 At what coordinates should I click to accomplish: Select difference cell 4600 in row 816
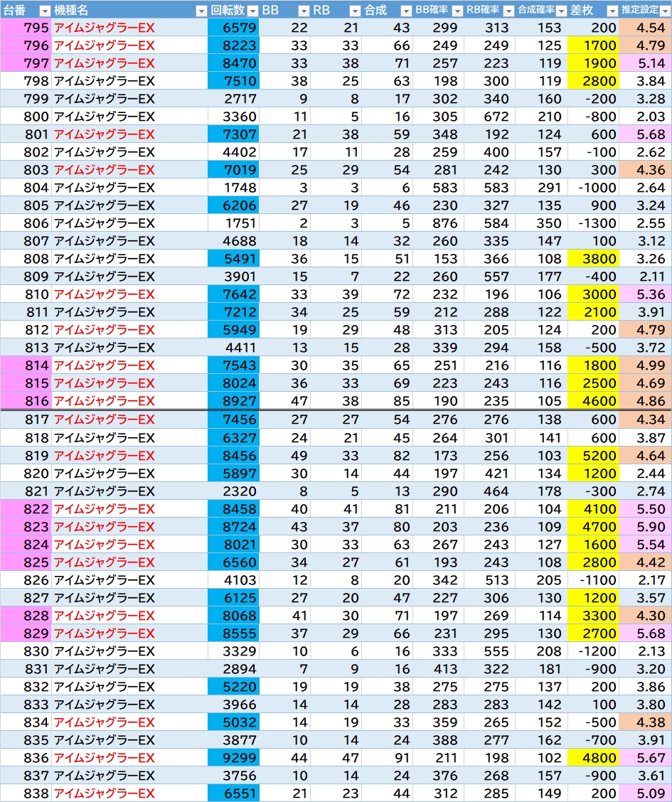click(593, 401)
